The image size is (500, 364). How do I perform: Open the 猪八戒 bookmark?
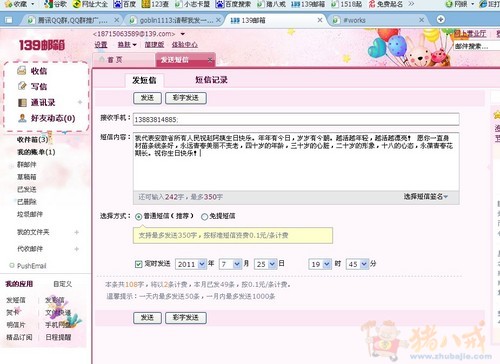tap(271, 4)
